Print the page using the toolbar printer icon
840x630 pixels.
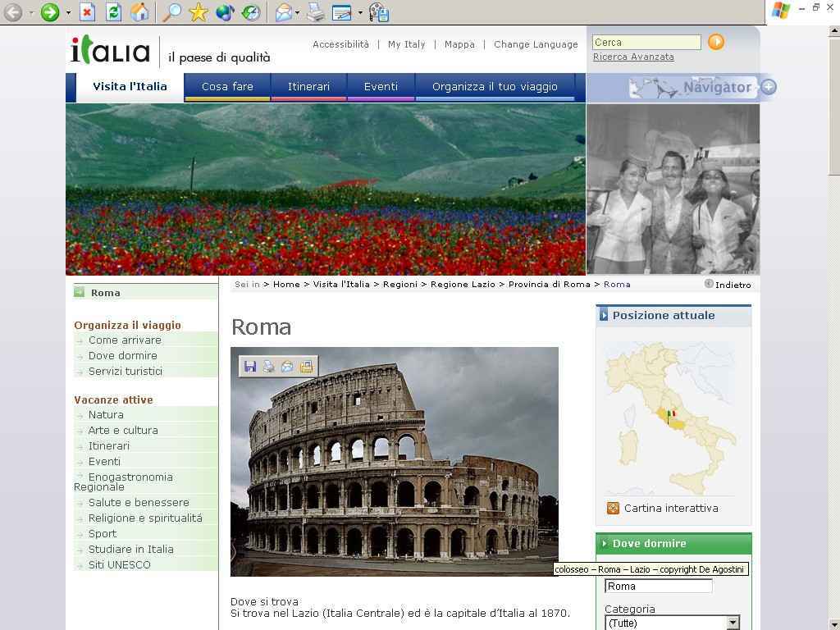(316, 11)
